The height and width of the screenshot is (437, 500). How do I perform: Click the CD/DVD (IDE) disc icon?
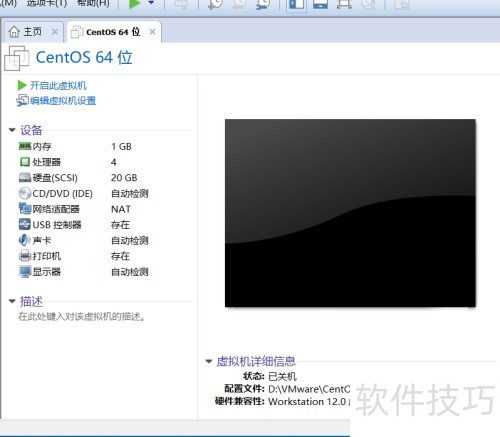pos(25,193)
